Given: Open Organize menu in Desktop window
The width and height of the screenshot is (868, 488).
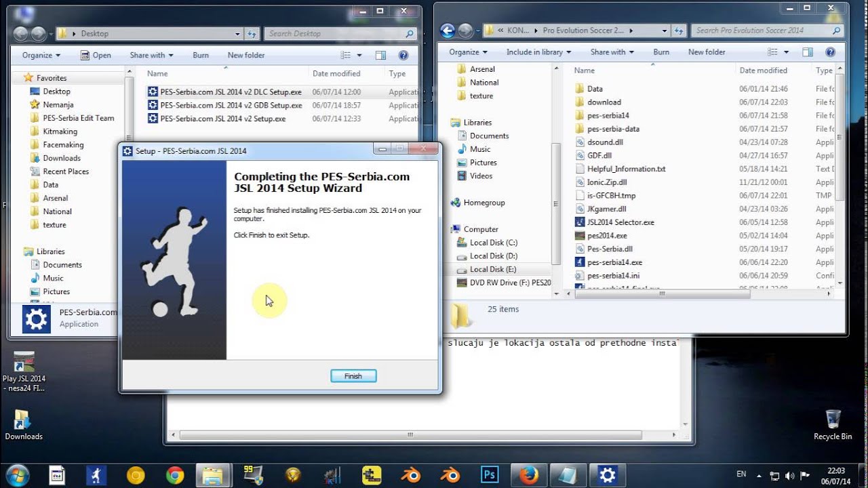Looking at the screenshot, I should point(41,55).
